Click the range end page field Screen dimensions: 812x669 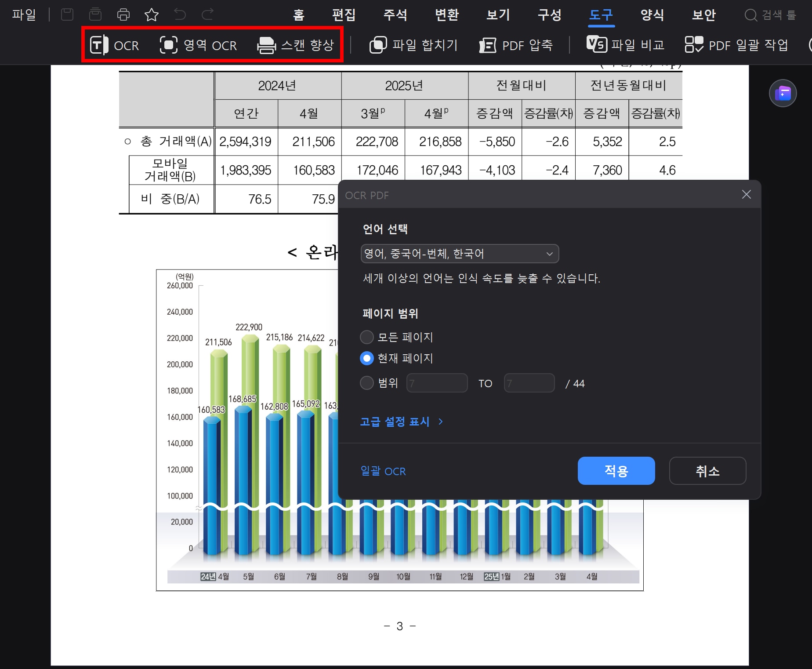[x=529, y=383]
